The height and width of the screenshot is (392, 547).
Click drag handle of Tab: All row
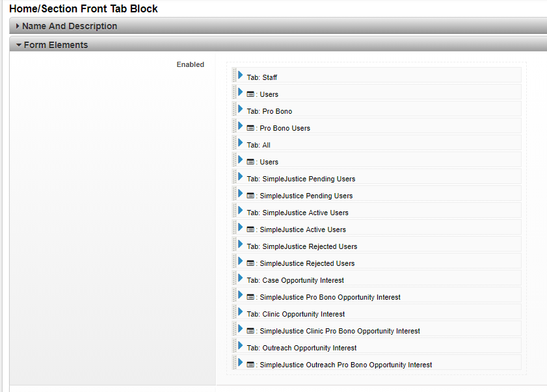point(234,142)
